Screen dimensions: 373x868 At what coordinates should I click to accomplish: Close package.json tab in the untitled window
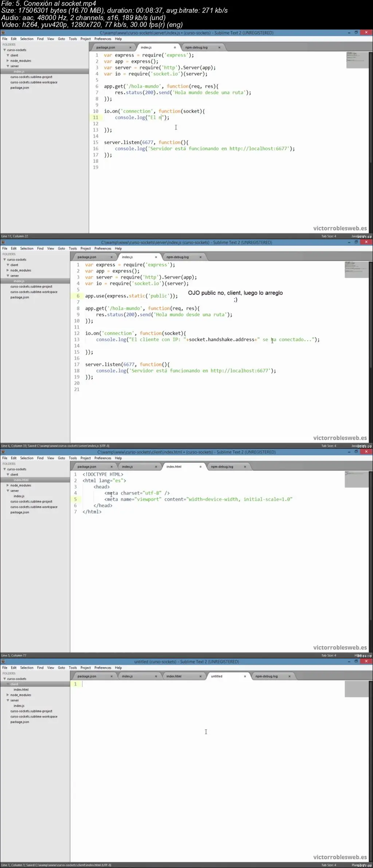111,676
